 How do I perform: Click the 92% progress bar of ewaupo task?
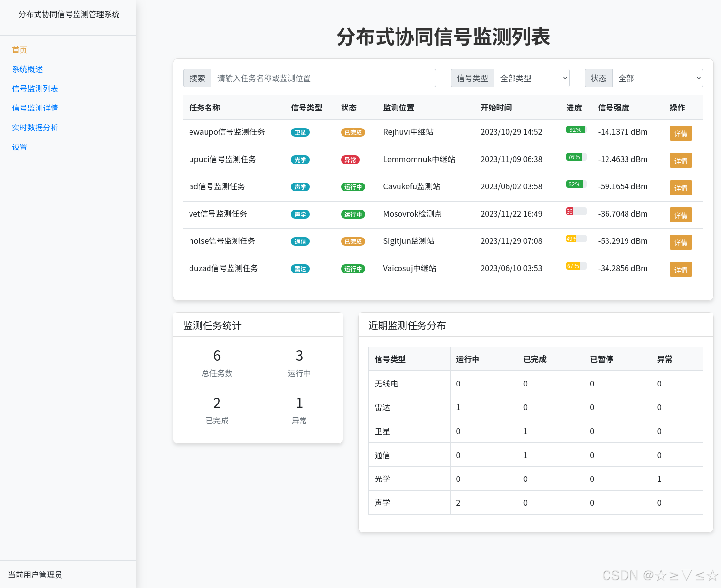click(x=575, y=129)
